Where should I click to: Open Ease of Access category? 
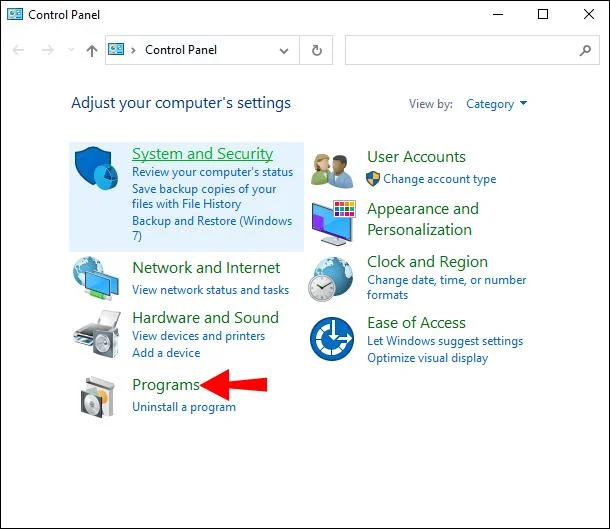(416, 323)
